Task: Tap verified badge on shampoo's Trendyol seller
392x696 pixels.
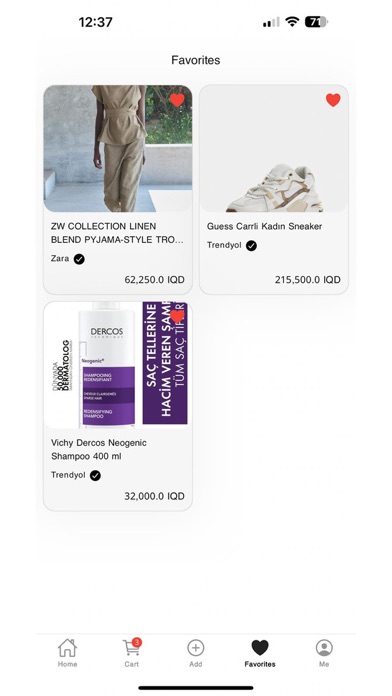Action: tap(95, 476)
